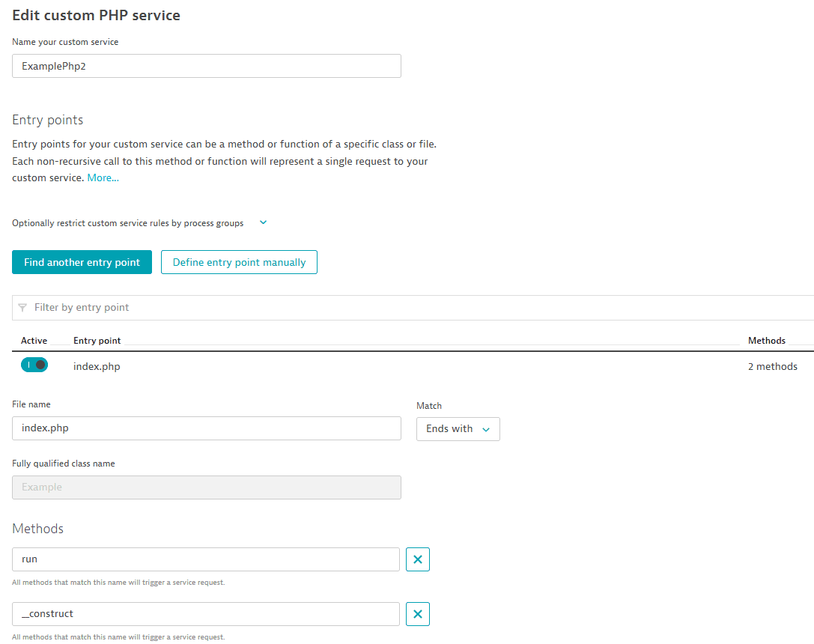Click the funnel filter icon

click(22, 308)
